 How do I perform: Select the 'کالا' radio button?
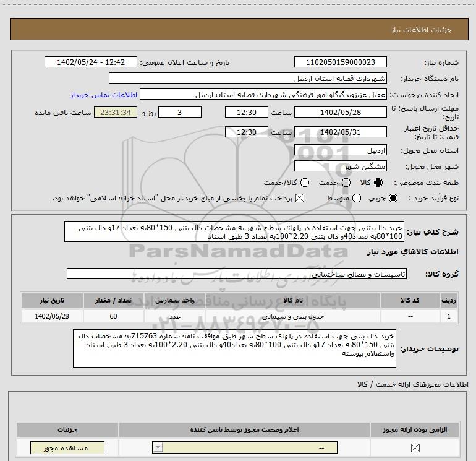pyautogui.click(x=378, y=183)
